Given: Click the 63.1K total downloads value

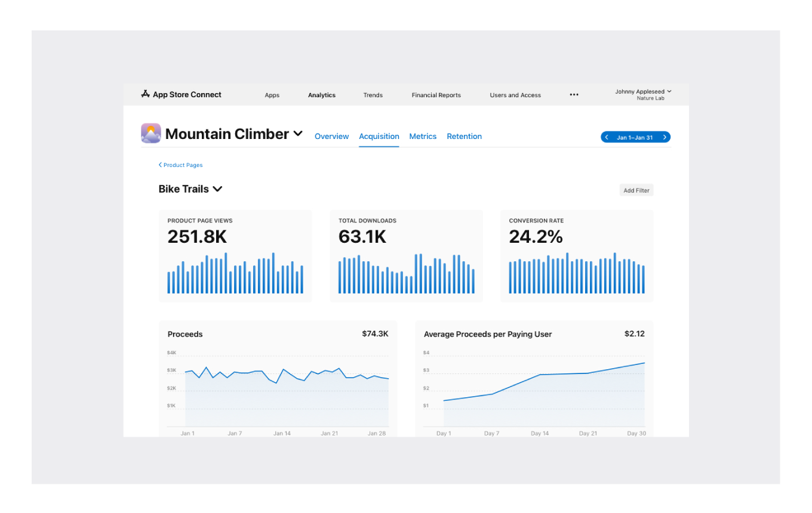Looking at the screenshot, I should coord(362,237).
